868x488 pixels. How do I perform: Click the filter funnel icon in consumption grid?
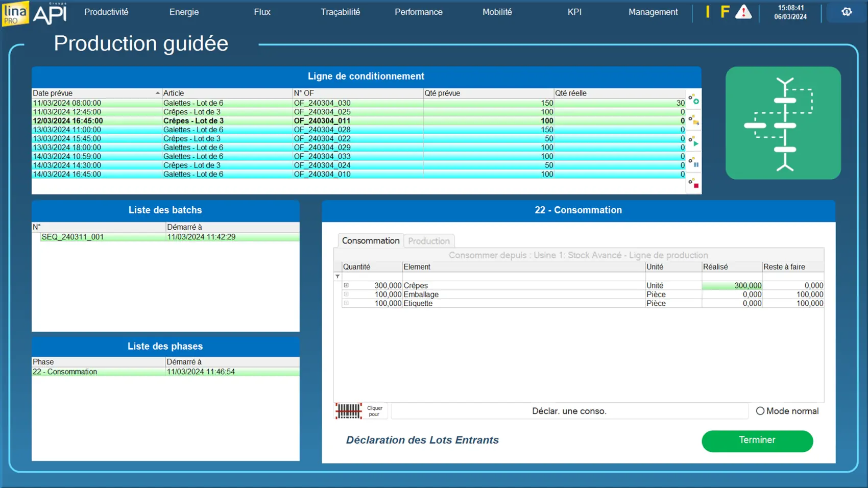[337, 276]
